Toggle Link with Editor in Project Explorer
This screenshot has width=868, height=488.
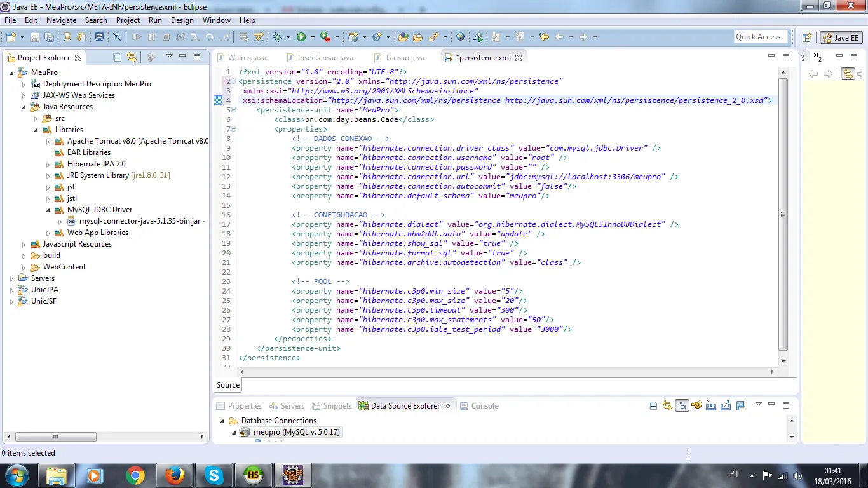pyautogui.click(x=132, y=57)
